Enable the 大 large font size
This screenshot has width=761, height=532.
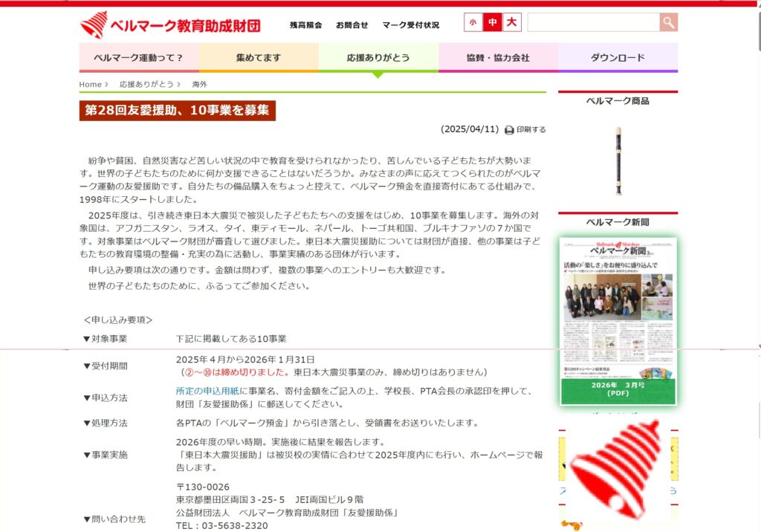[511, 23]
